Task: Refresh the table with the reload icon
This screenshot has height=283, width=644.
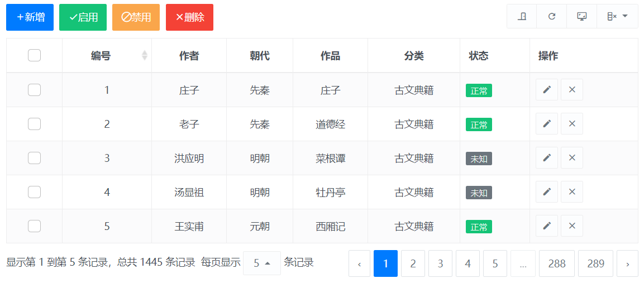Action: click(x=552, y=16)
